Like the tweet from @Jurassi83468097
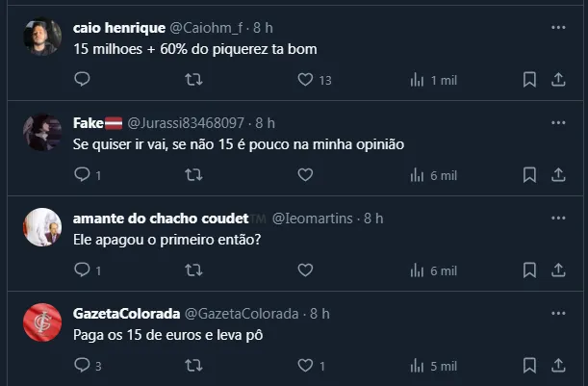Image resolution: width=588 pixels, height=386 pixels. pyautogui.click(x=305, y=175)
